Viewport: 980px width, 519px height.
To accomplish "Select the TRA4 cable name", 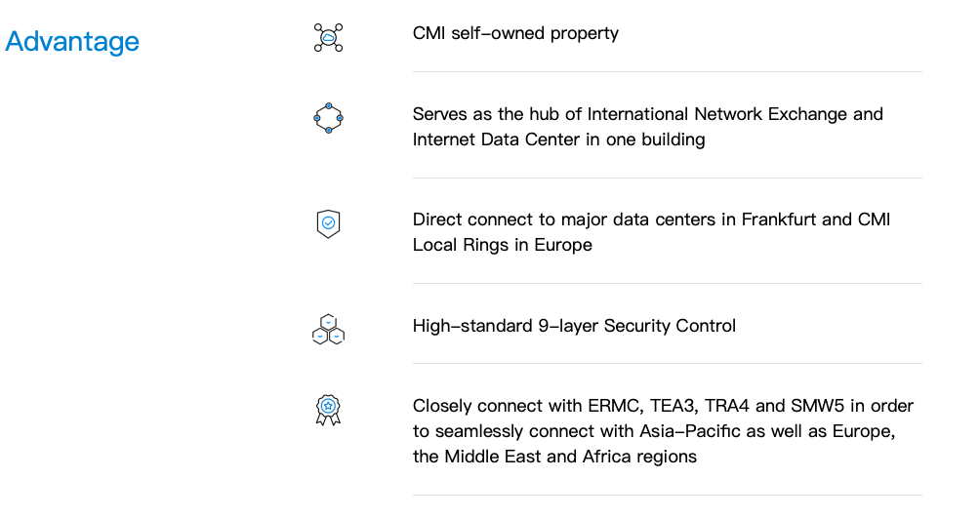I will [x=726, y=406].
